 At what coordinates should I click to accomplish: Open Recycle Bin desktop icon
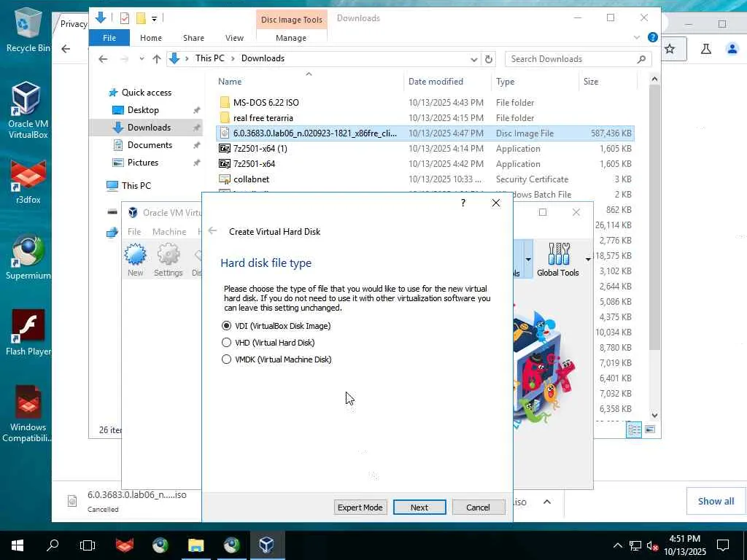(x=27, y=31)
